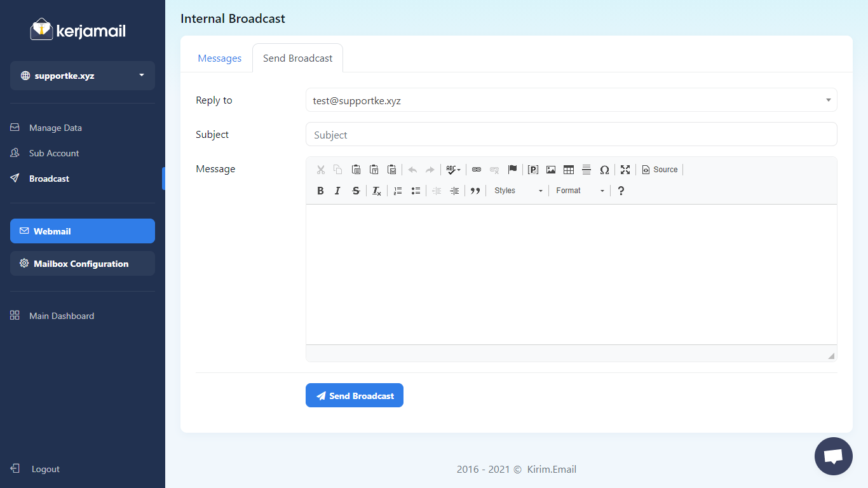The width and height of the screenshot is (868, 488).
Task: Select the Send Broadcast tab
Action: coord(297,58)
